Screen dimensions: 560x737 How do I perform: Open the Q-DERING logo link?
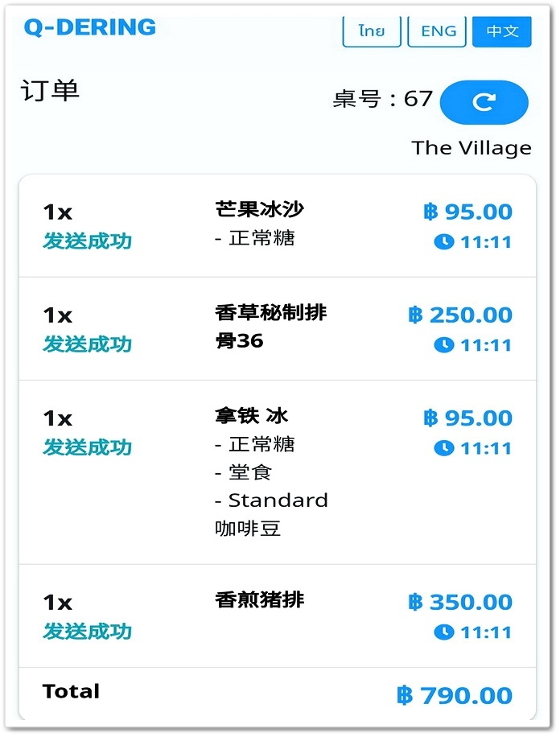[89, 27]
